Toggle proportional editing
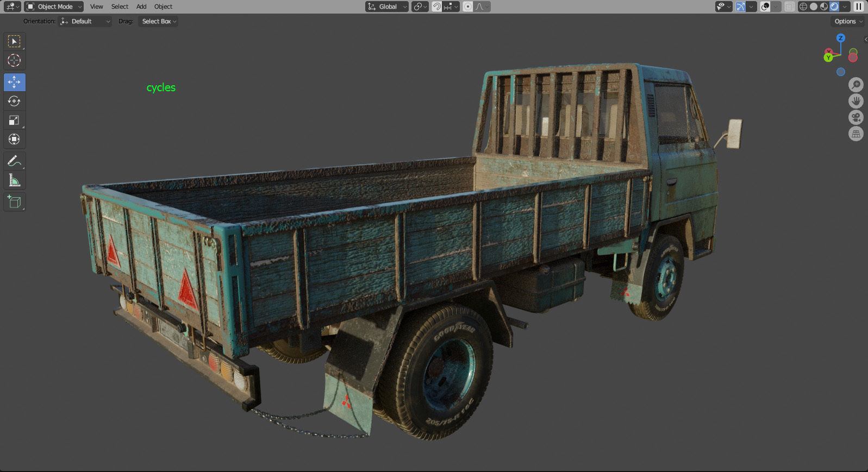This screenshot has width=868, height=472. point(468,7)
